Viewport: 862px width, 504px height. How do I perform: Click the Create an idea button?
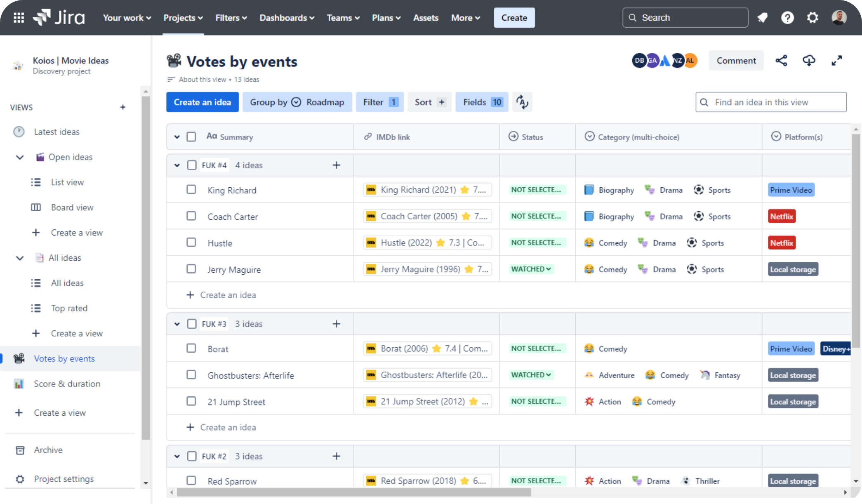(202, 102)
